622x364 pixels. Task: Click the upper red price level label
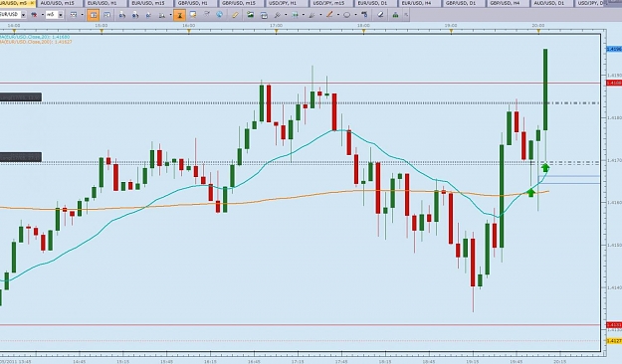(x=614, y=83)
